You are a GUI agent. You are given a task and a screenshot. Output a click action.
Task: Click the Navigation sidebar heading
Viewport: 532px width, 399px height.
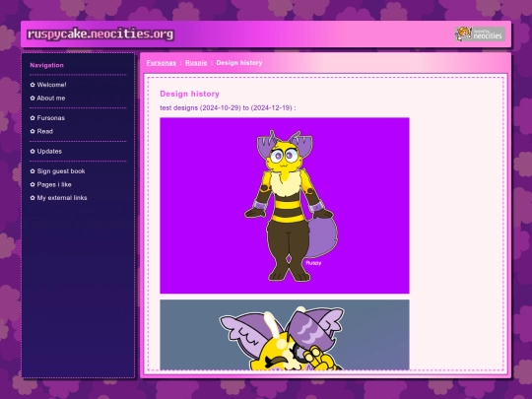pyautogui.click(x=46, y=65)
